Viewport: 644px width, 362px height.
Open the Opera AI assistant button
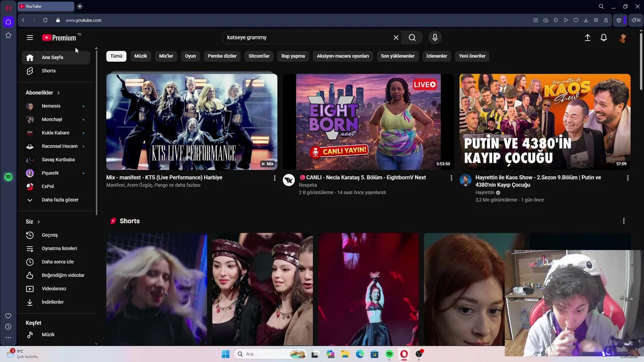coord(636,20)
